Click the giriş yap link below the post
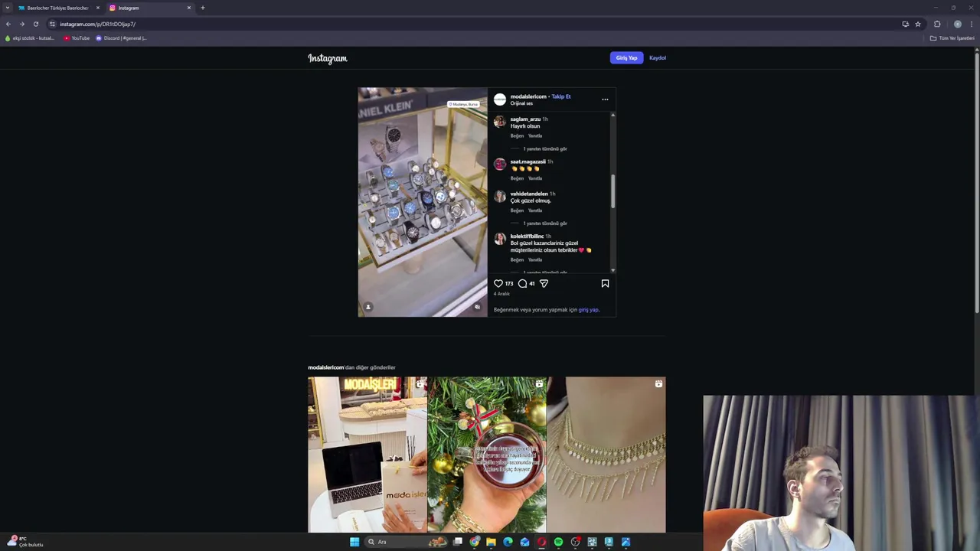 [x=588, y=310]
